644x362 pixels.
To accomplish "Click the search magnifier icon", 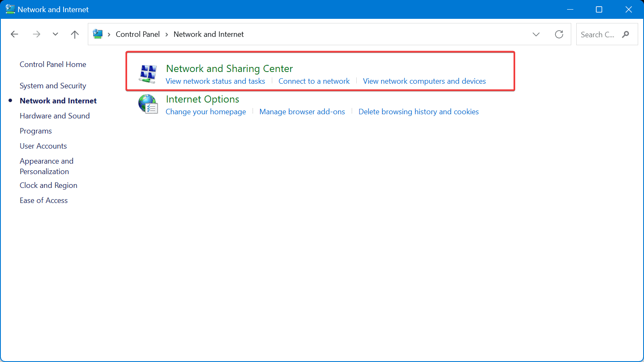I will pyautogui.click(x=626, y=34).
